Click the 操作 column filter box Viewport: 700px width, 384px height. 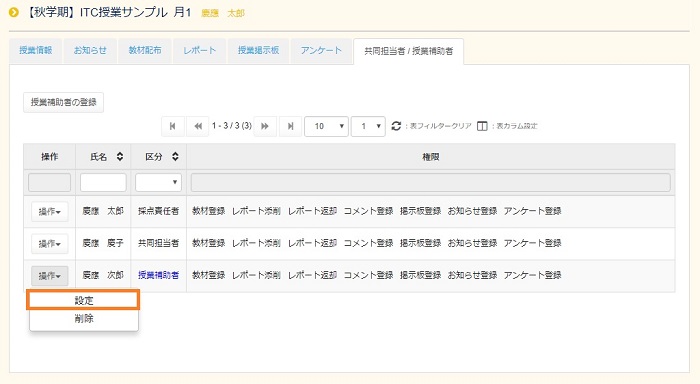[x=50, y=182]
